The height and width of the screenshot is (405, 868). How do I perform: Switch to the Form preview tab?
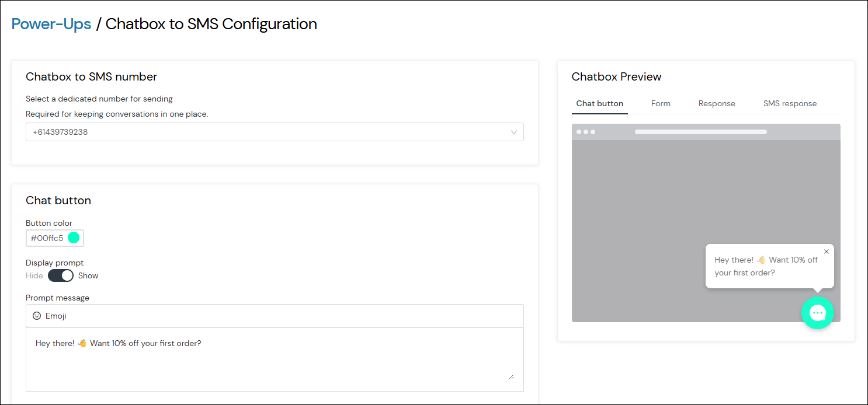[x=661, y=103]
